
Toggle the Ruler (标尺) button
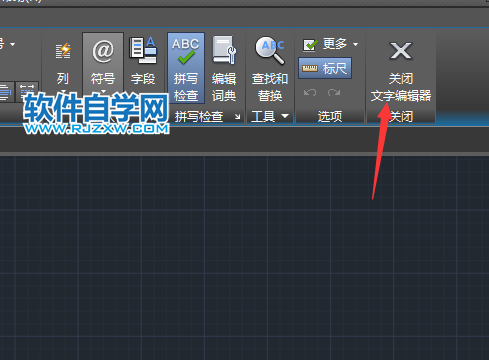325,68
